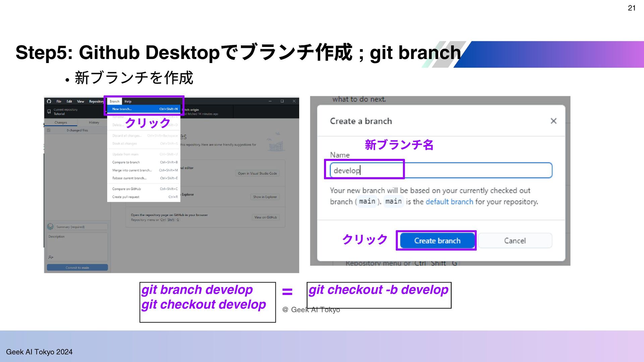Viewport: 644px width, 362px height.
Task: Open the Branch menu
Action: click(114, 101)
